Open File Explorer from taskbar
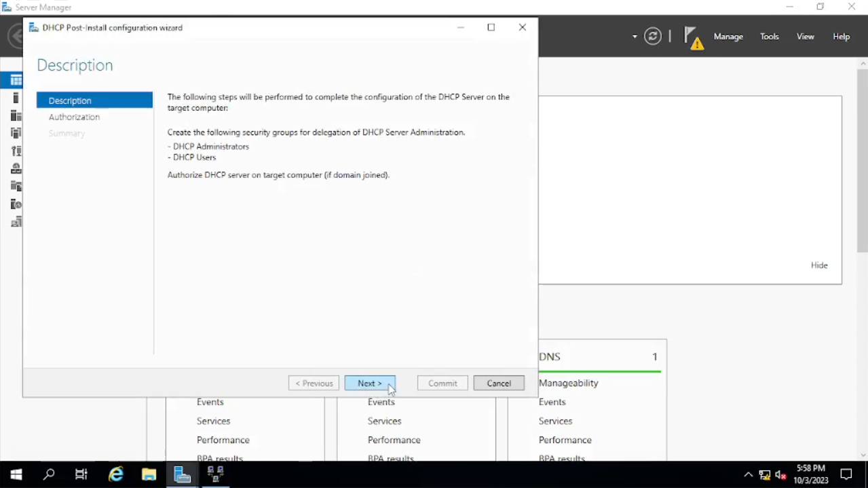 pyautogui.click(x=149, y=474)
